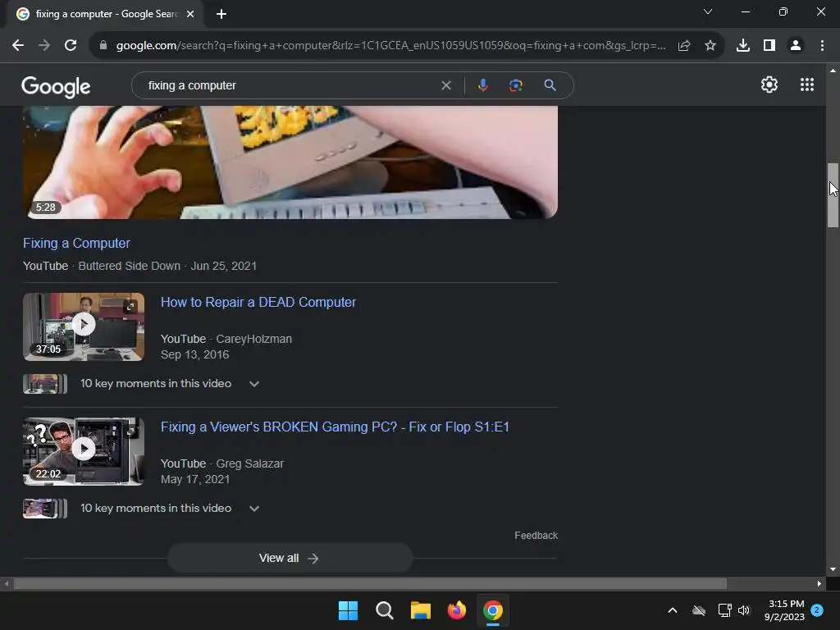Go to Google home via logo

56,86
